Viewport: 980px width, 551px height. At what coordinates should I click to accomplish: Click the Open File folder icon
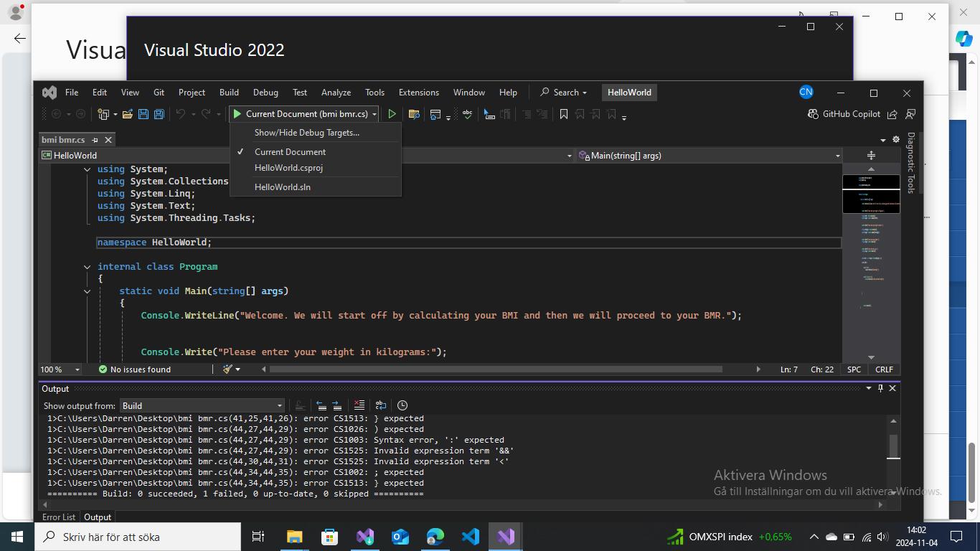128,114
